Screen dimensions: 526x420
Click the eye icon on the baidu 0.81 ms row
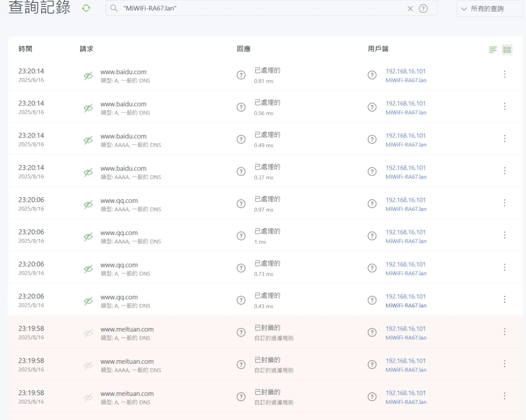click(88, 76)
